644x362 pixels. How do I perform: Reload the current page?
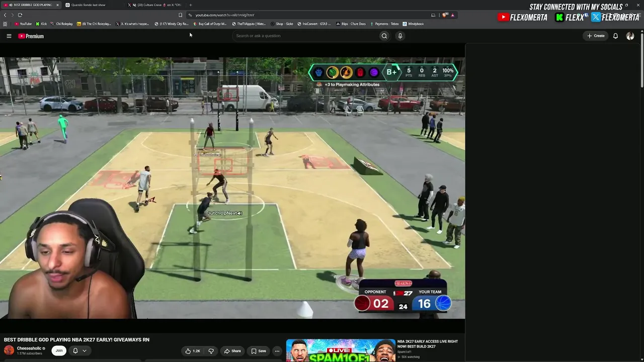(20, 15)
